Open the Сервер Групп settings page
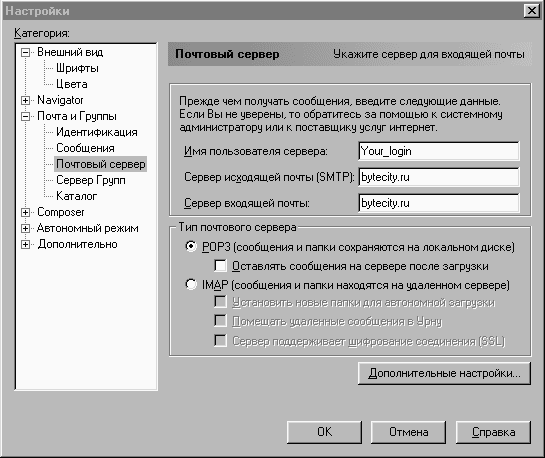 [x=91, y=180]
